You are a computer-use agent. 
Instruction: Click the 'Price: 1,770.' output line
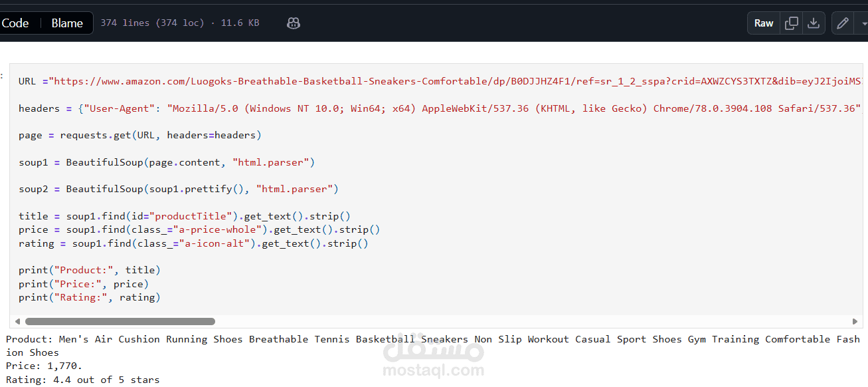click(44, 366)
